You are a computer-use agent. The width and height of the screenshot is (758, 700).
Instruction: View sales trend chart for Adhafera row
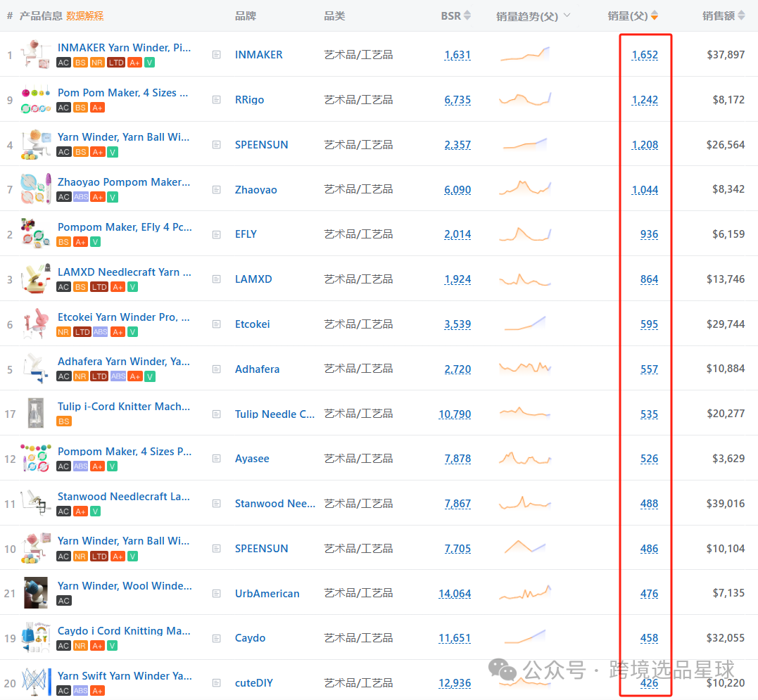point(525,369)
